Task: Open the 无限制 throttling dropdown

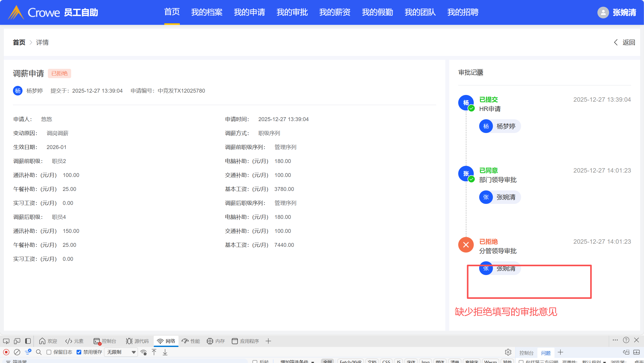Action: pos(121,352)
